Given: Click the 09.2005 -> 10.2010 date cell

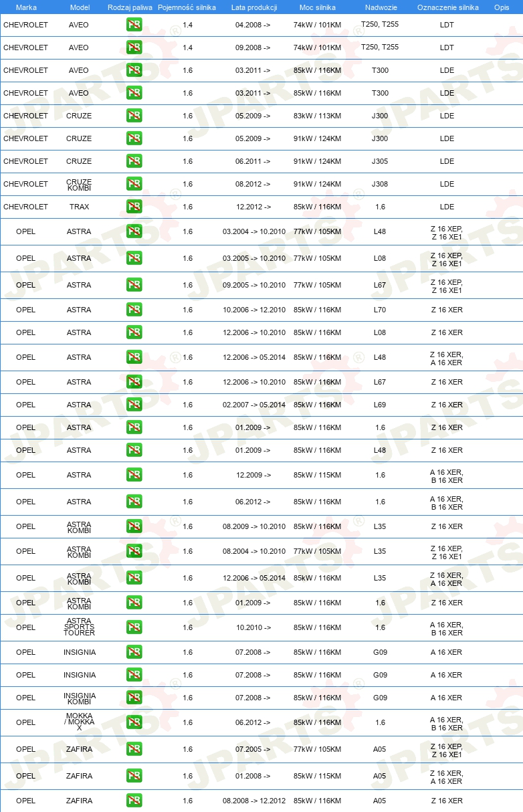Looking at the screenshot, I should point(254,285).
